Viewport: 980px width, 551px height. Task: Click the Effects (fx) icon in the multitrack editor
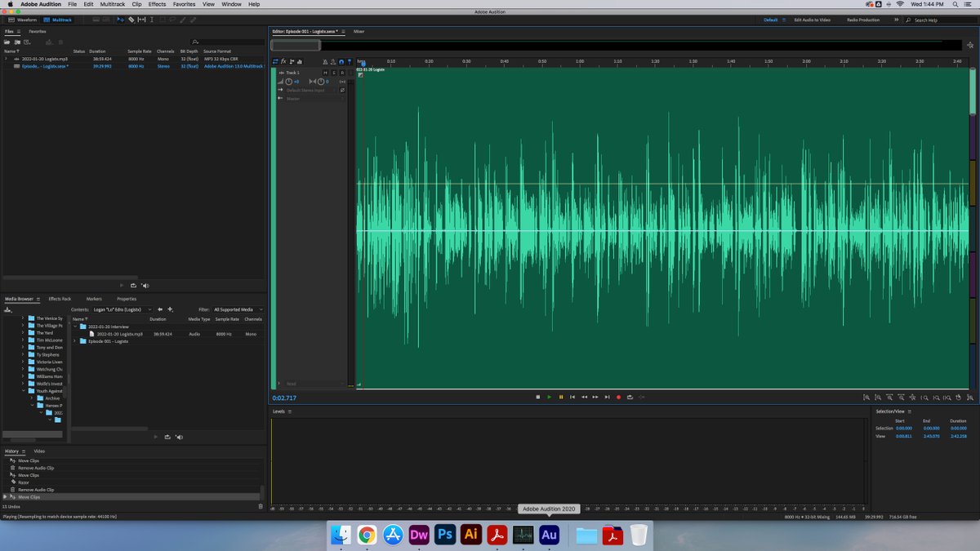coord(283,61)
